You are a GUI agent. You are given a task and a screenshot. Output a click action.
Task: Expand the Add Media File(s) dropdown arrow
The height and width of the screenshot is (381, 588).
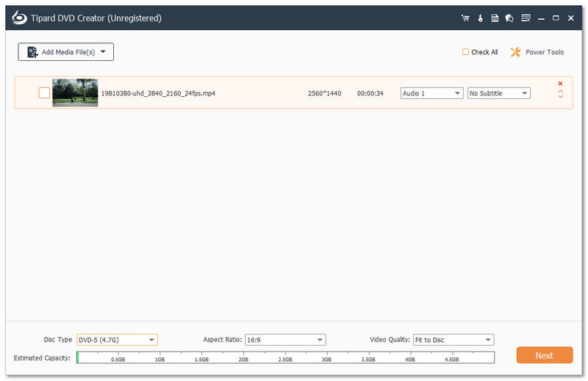(x=103, y=51)
